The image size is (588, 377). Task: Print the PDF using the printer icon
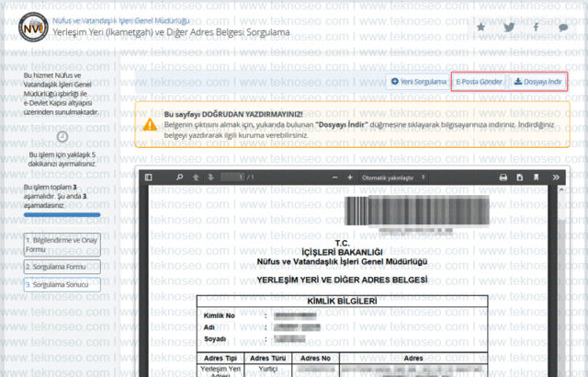click(503, 177)
